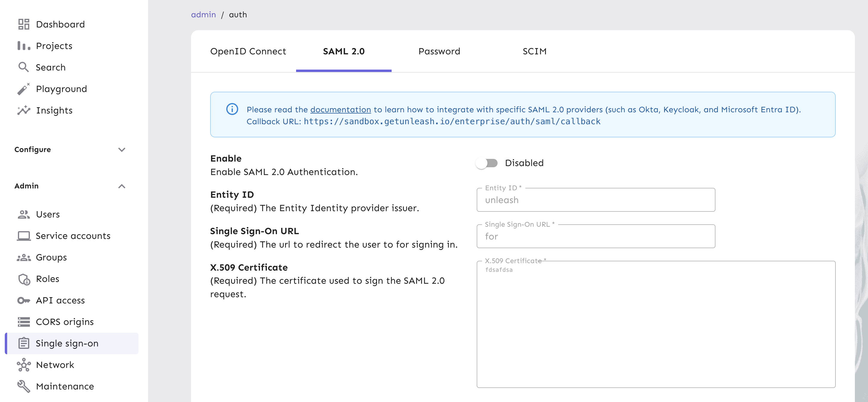The width and height of the screenshot is (868, 402).
Task: Open the documentation link
Action: point(340,109)
